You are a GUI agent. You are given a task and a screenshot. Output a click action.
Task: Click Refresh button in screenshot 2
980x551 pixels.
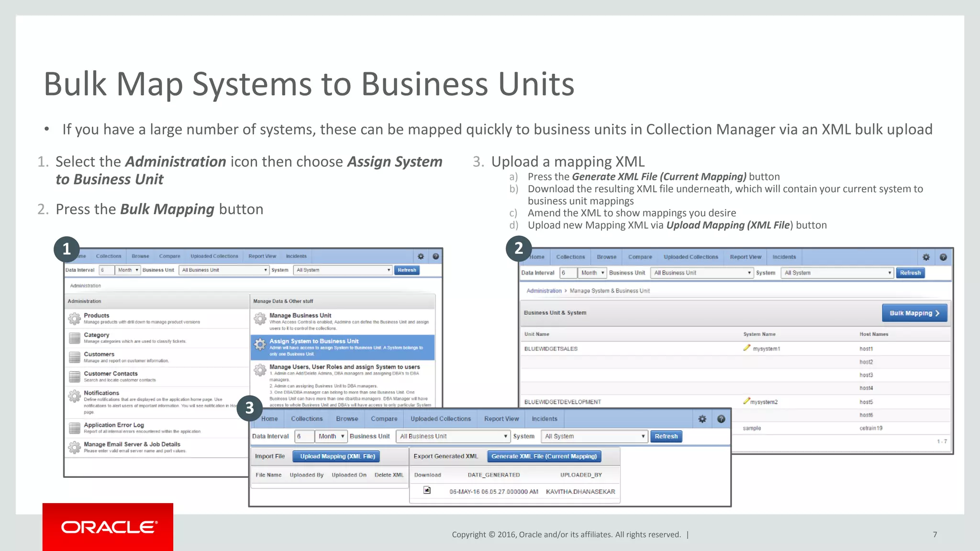tap(910, 273)
